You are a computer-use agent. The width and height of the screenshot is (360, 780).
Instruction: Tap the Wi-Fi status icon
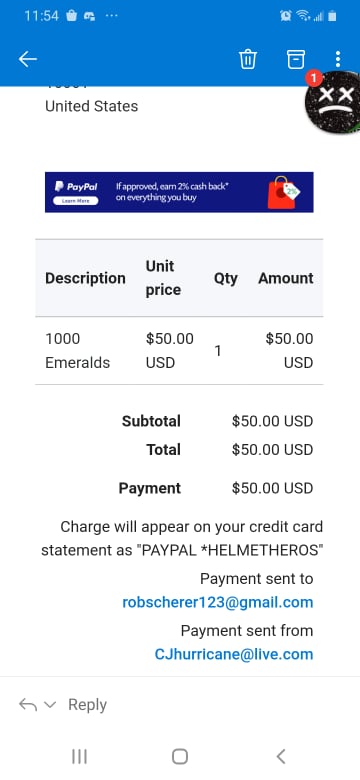click(x=303, y=16)
